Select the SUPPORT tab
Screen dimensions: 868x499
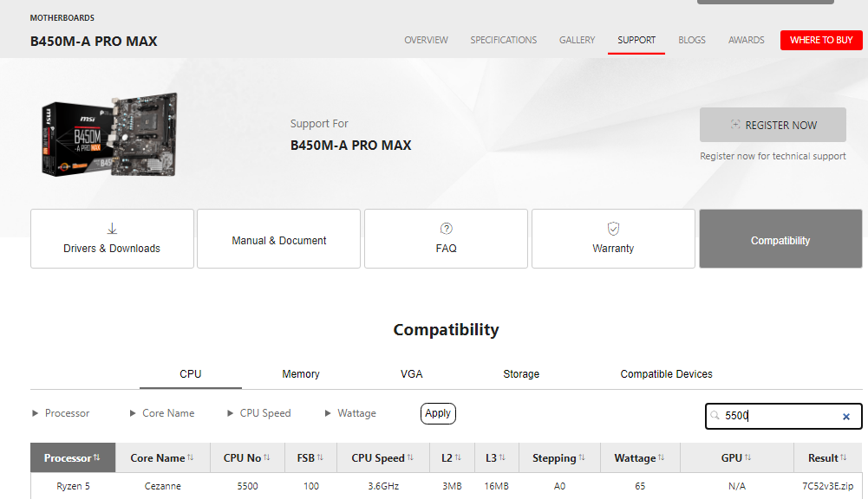[636, 40]
